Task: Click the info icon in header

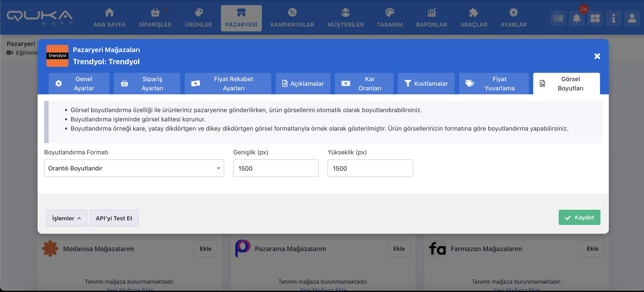Action: point(613,18)
